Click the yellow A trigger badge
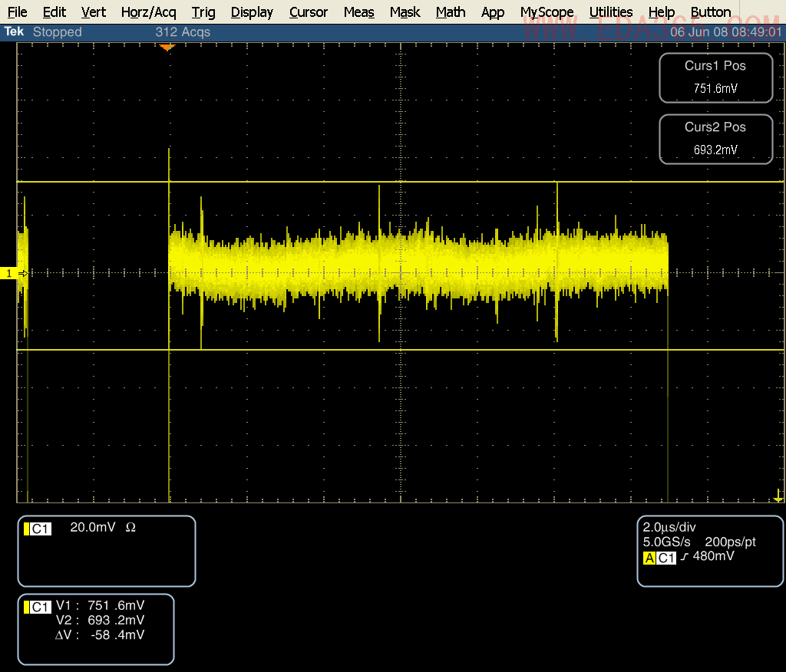The image size is (786, 672). click(649, 558)
